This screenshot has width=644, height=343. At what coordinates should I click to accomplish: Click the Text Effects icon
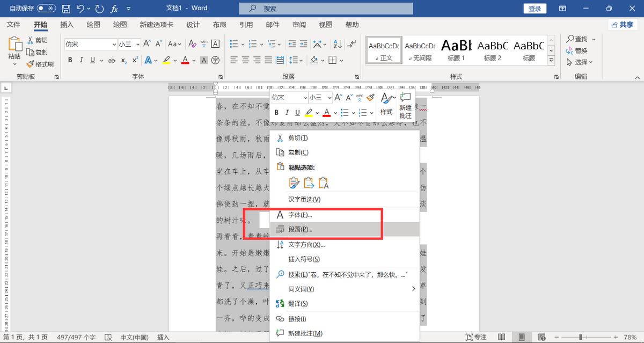[x=149, y=61]
